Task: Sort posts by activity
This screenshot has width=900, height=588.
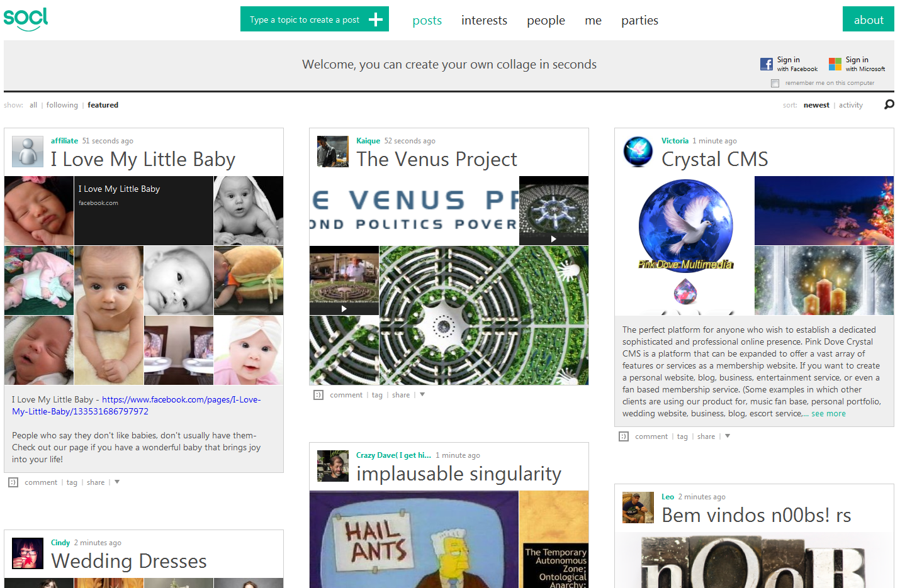Action: (x=850, y=105)
